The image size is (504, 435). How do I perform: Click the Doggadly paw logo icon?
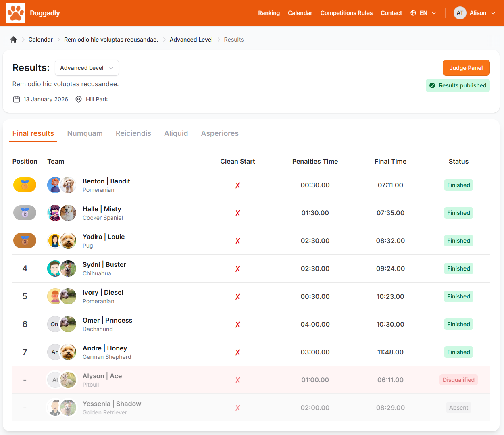coord(16,13)
